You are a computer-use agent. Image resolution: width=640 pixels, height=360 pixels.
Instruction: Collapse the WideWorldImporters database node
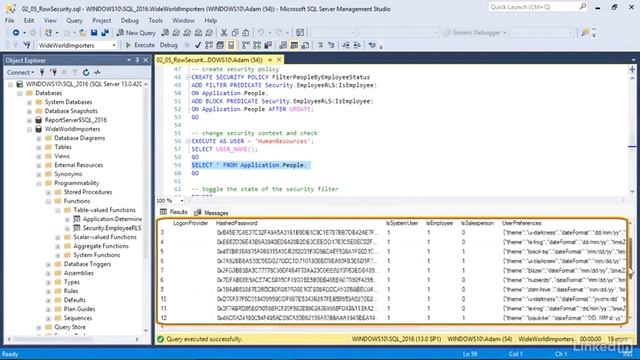tap(29, 129)
